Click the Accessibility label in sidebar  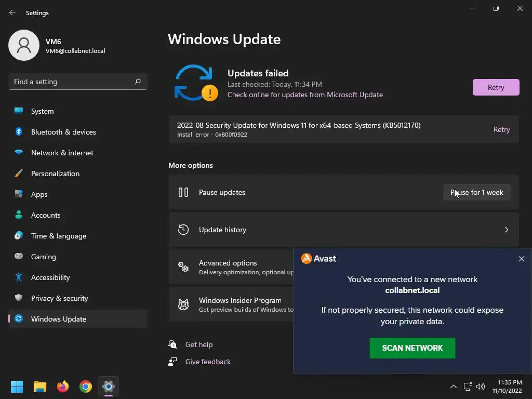[50, 277]
